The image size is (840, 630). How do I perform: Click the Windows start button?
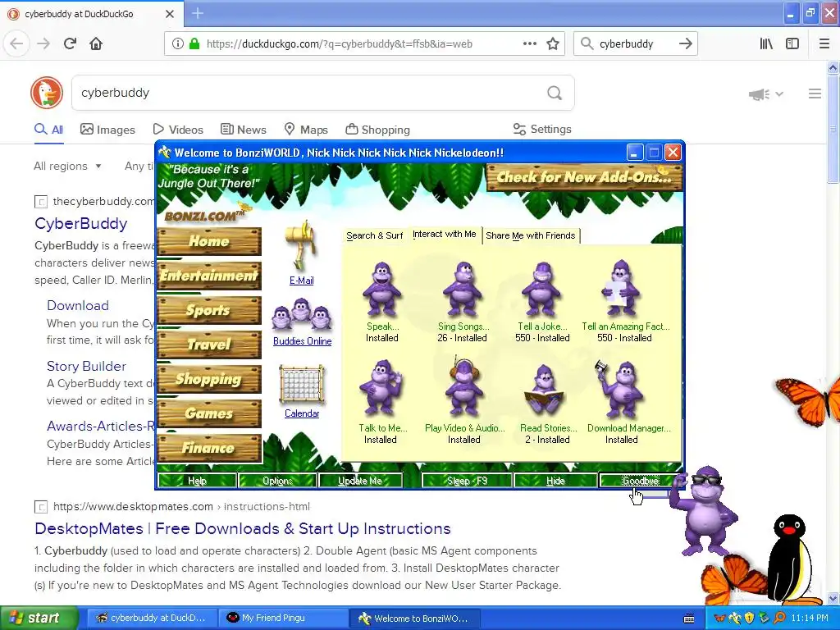pyautogui.click(x=39, y=618)
